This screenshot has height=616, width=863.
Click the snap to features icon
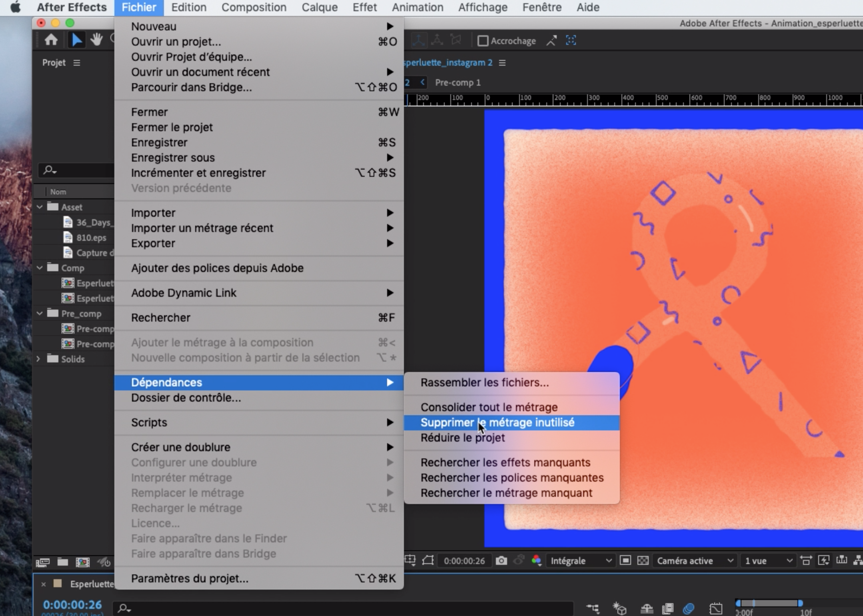[x=571, y=40]
